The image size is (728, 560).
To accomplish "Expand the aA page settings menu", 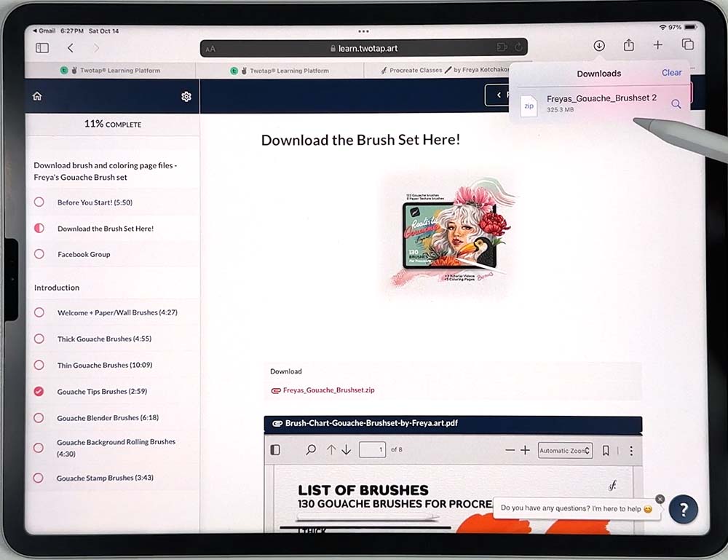I will coord(210,49).
